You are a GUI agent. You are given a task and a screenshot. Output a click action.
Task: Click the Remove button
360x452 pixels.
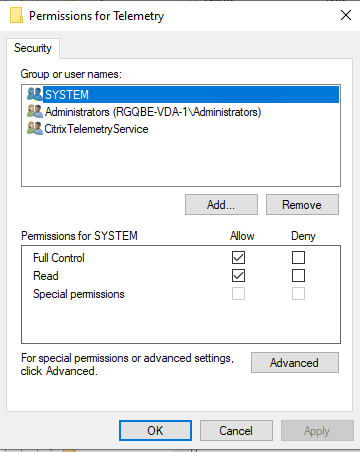[x=302, y=205]
